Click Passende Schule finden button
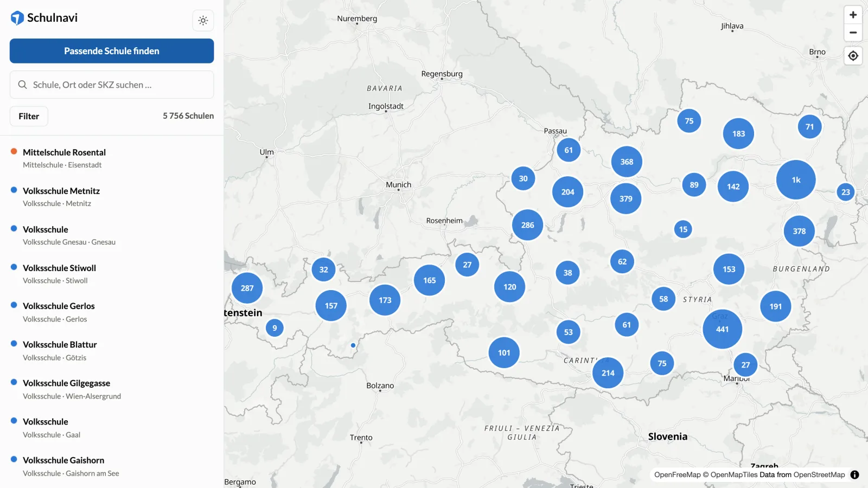The height and width of the screenshot is (488, 868). coord(112,51)
